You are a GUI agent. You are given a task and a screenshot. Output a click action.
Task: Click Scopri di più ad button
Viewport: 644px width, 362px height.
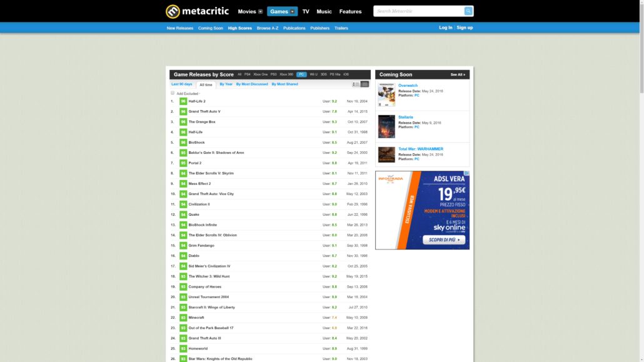coord(444,239)
